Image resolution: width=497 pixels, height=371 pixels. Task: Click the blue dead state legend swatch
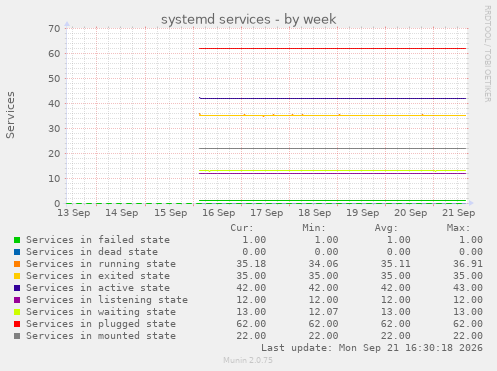click(17, 252)
